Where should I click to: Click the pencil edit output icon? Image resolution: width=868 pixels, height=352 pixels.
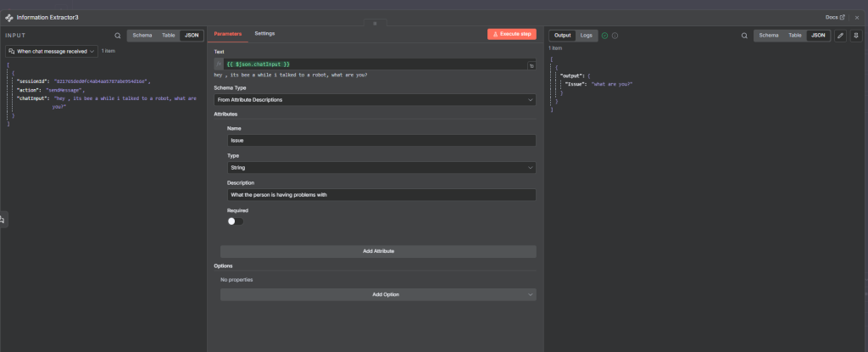840,36
